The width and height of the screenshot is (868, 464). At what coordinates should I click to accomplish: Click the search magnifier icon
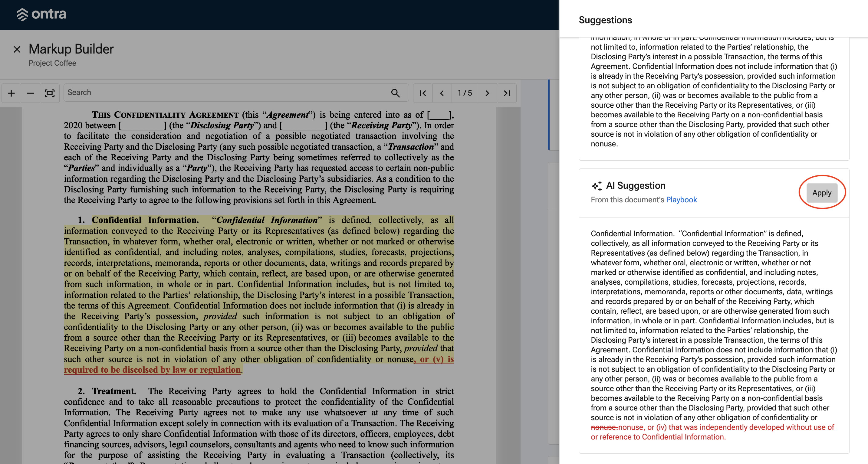pos(395,93)
